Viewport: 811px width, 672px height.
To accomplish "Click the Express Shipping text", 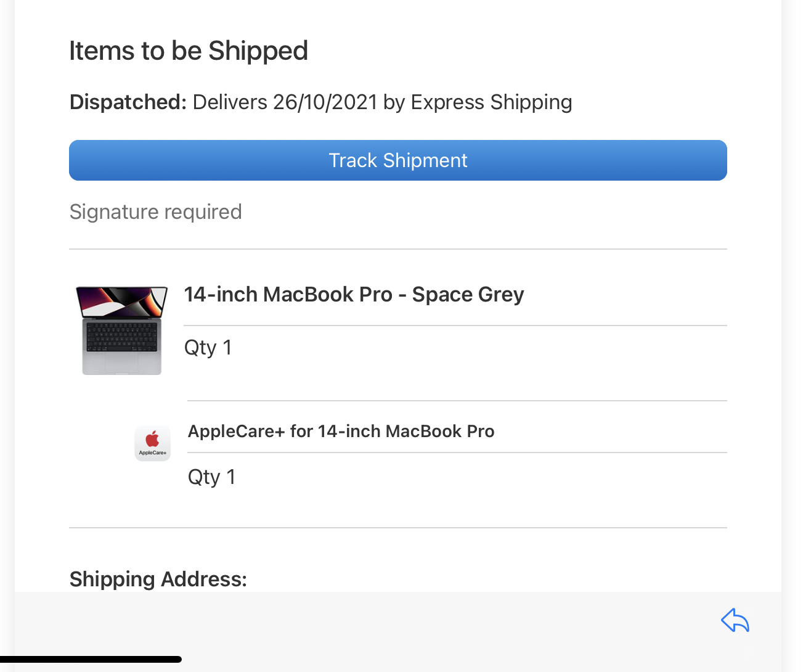I will pos(492,102).
